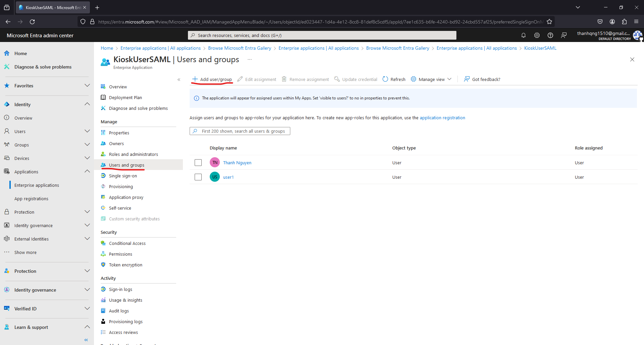Bookmark the page with star icon

[549, 21]
